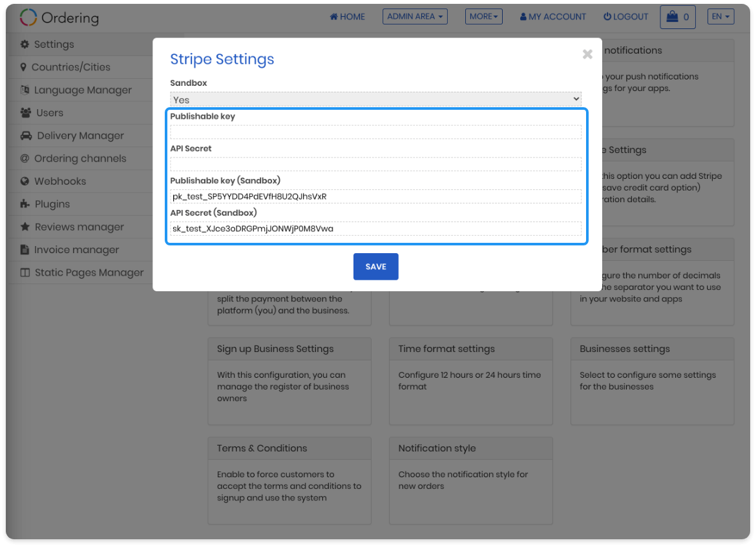Open the Notification style card
Image resolution: width=756 pixels, height=547 pixels.
[471, 480]
